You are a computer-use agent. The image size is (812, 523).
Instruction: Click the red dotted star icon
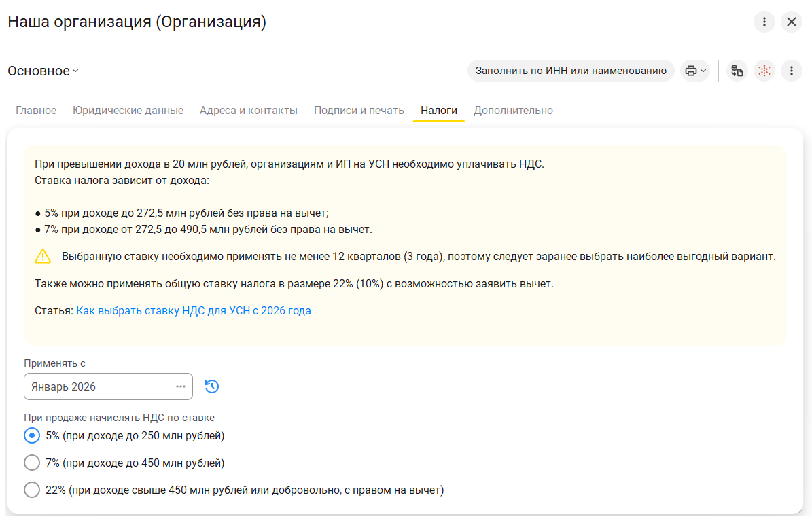click(x=764, y=71)
